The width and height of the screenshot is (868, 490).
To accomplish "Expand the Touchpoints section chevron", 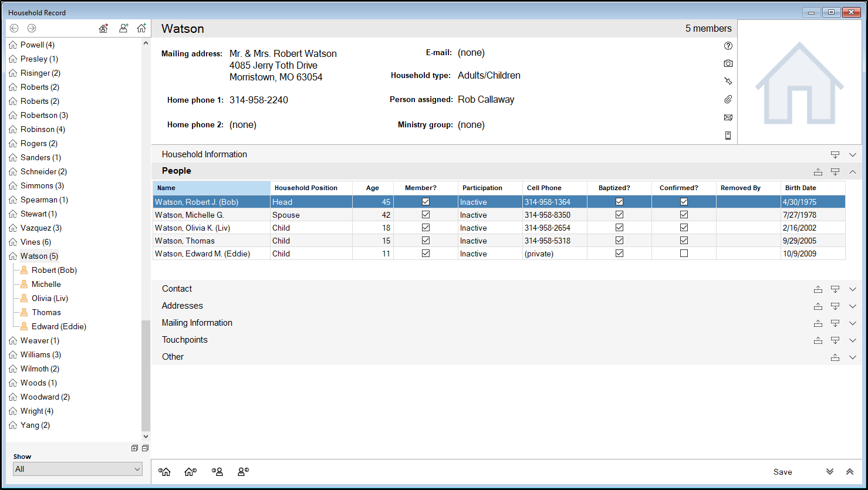I will click(x=853, y=340).
